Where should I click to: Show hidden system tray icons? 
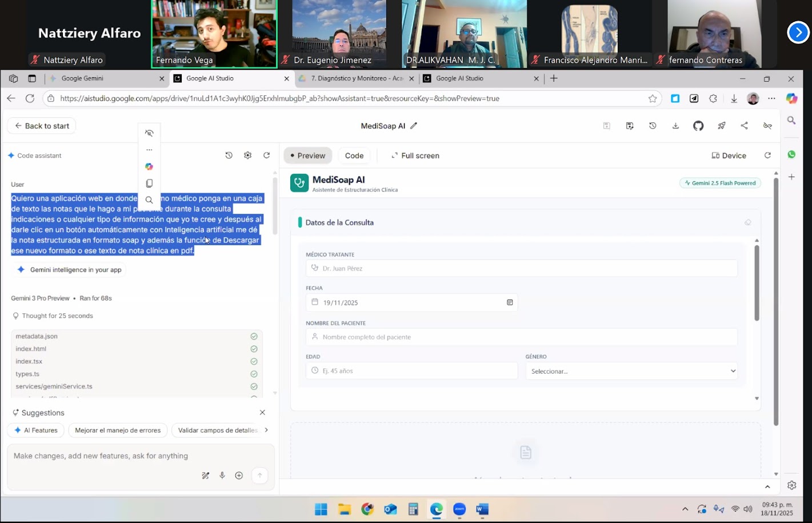pyautogui.click(x=685, y=509)
